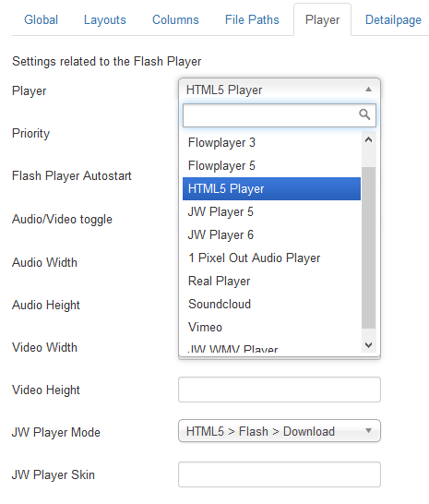Viewport: 429px width, 504px height.
Task: Select Flowplayer 3 from the list
Action: pos(271,143)
